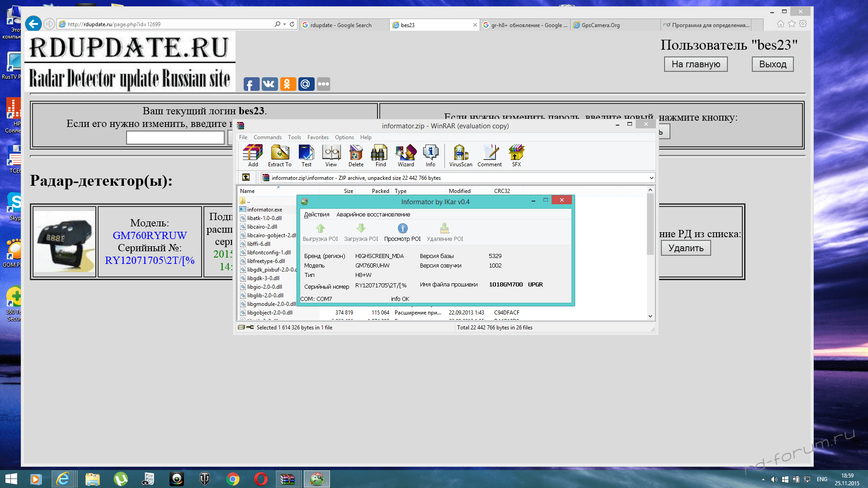Open the WinRAR Options menu
Viewport: 868px width, 488px height.
coord(344,137)
